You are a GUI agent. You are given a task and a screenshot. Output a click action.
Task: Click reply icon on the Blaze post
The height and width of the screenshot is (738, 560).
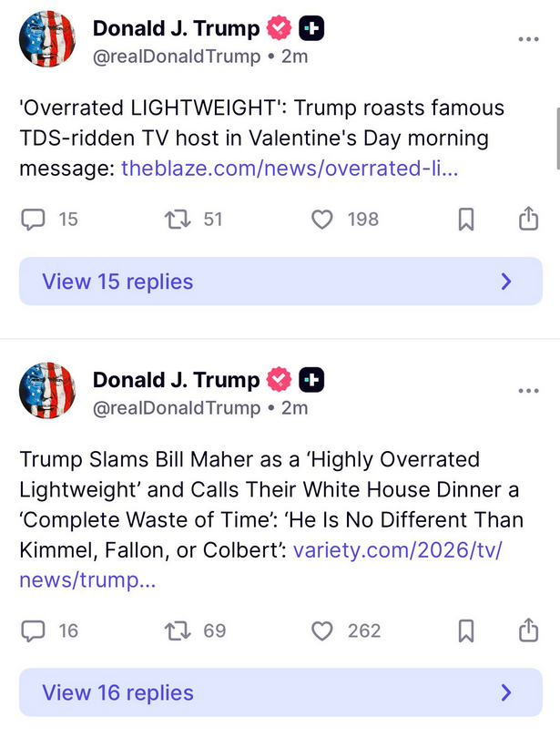pos(34,220)
